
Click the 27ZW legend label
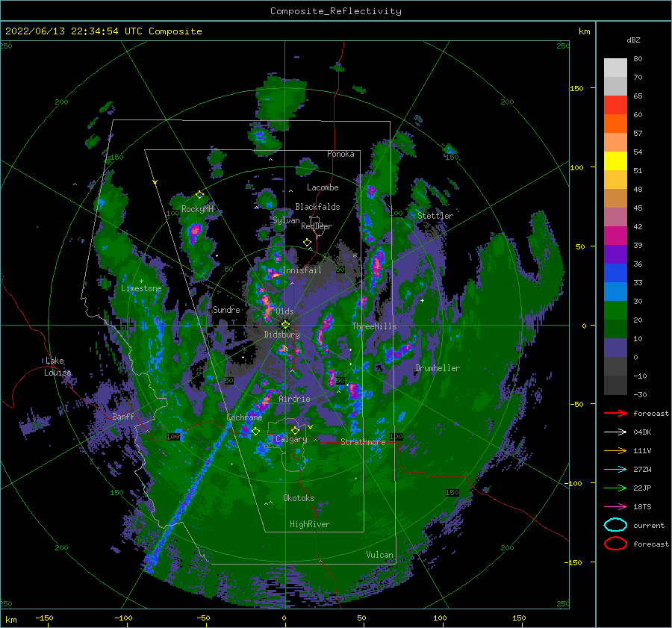point(642,470)
